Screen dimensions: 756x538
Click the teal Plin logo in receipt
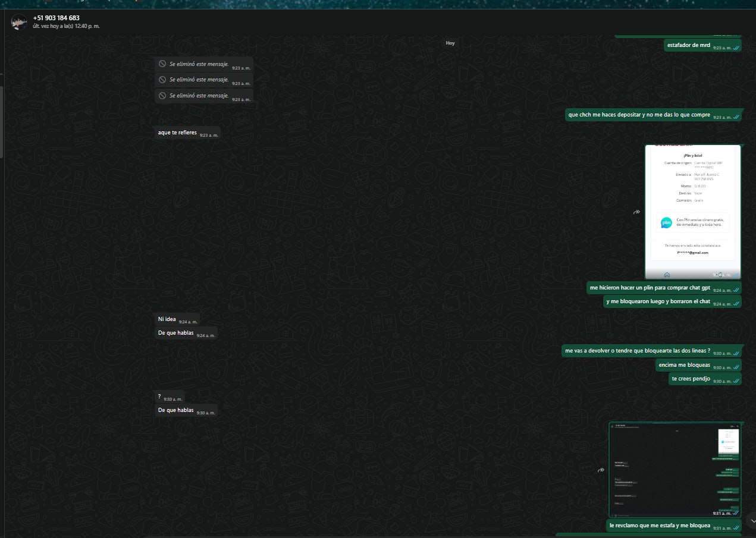coord(666,223)
